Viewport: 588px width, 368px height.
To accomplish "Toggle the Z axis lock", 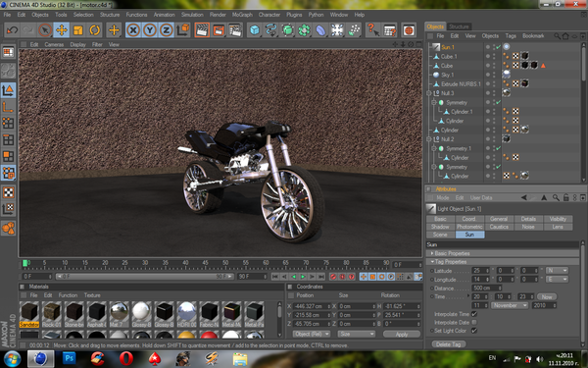I will pos(167,30).
